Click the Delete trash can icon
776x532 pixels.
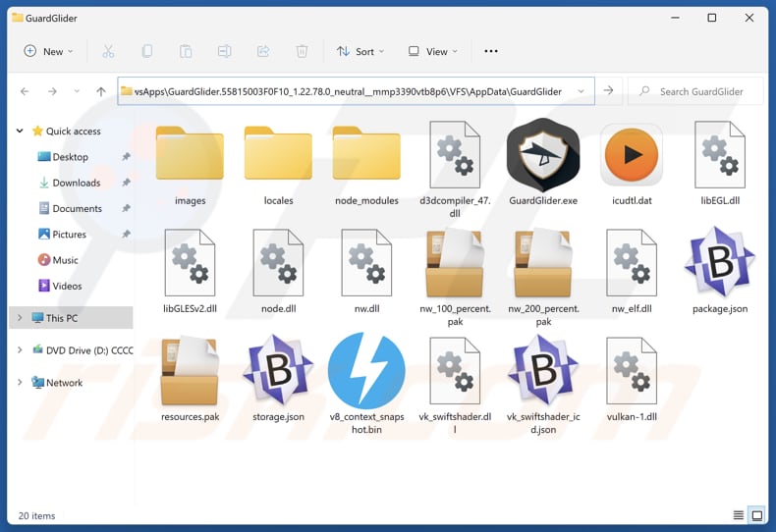pyautogui.click(x=303, y=51)
